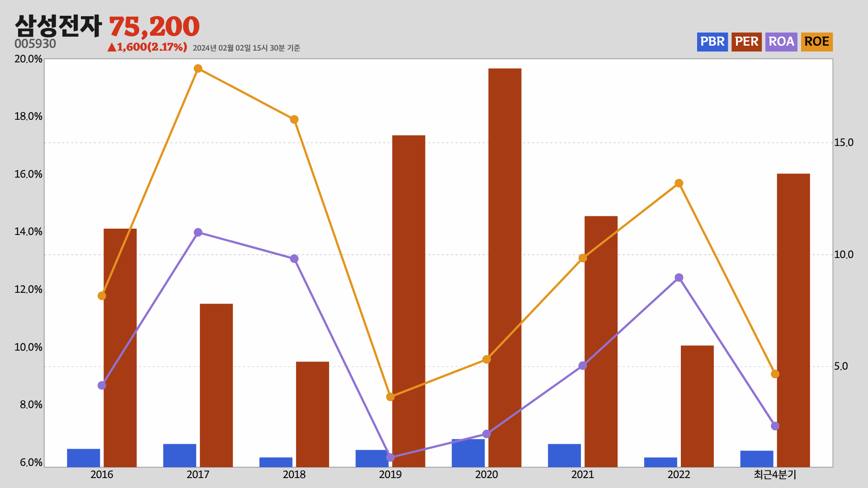The height and width of the screenshot is (488, 868).
Task: Click the 2017 orange ROE peak point
Action: coord(198,69)
